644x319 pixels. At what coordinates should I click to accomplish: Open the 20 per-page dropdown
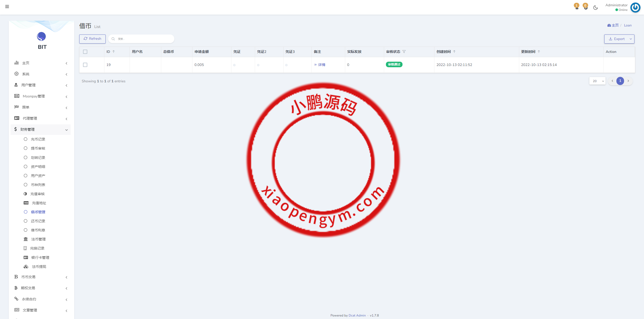[597, 81]
